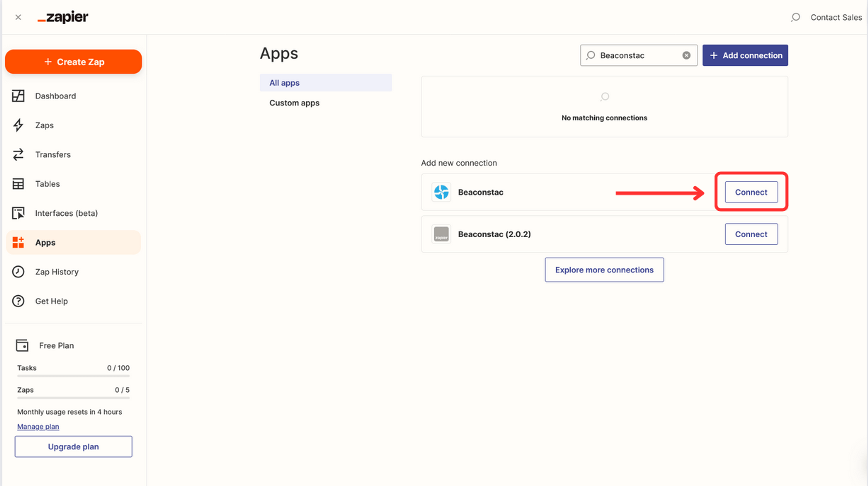Start a new Zap with Create Zap
The width and height of the screenshot is (868, 486).
(x=73, y=62)
